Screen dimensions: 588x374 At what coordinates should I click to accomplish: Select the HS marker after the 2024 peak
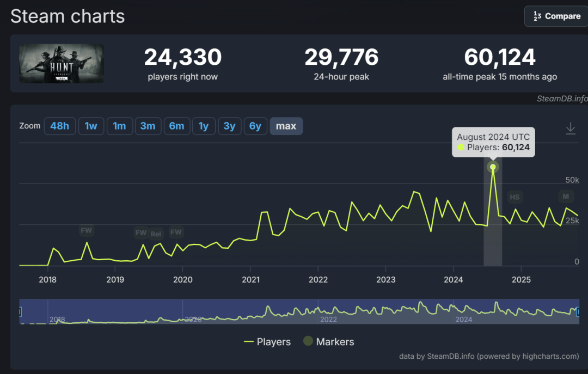coord(514,197)
